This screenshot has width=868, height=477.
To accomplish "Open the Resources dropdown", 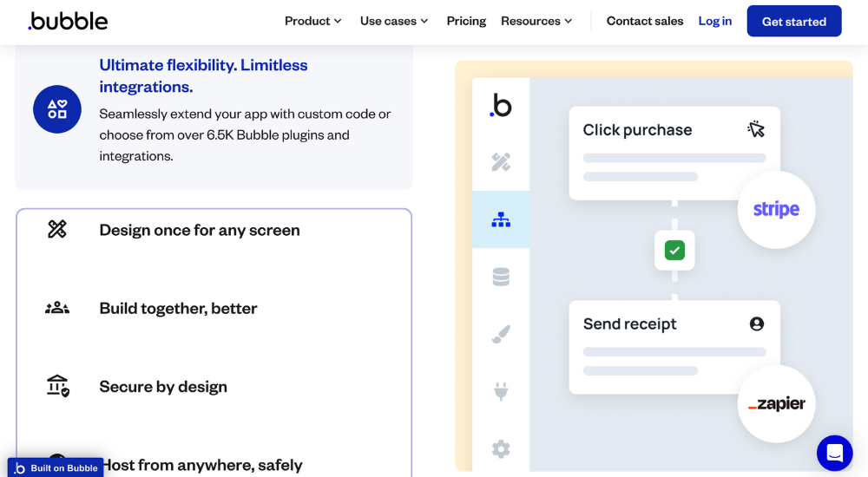I will [536, 21].
